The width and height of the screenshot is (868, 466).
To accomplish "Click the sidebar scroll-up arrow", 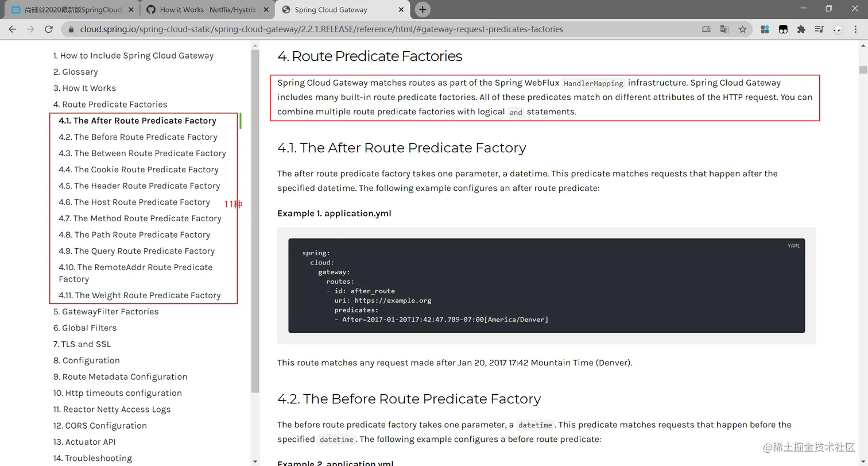I will point(255,45).
